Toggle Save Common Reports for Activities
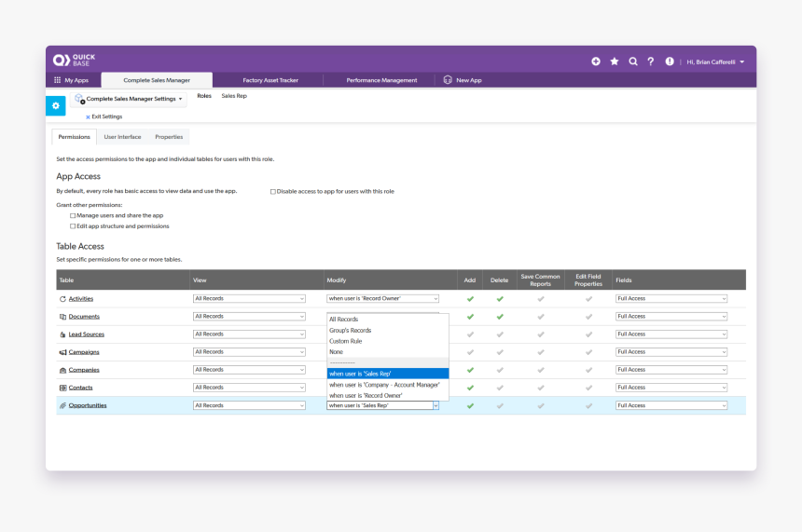Image resolution: width=802 pixels, height=532 pixels. 541,299
